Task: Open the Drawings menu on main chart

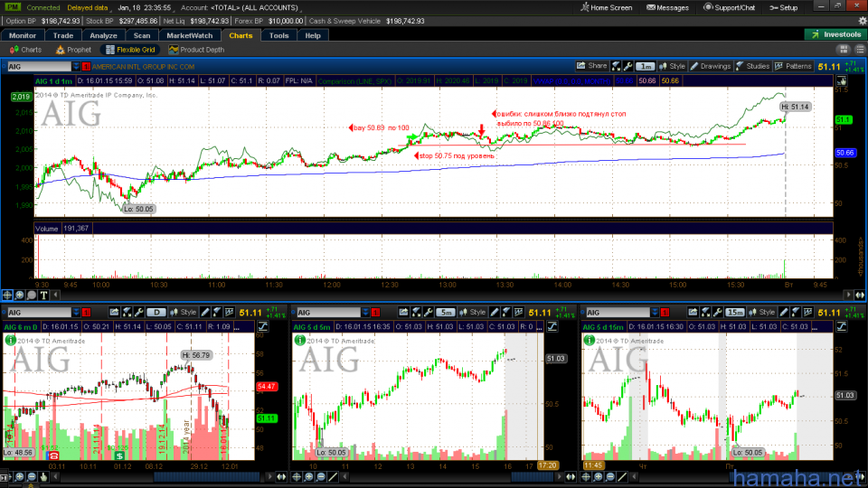Action: pos(711,66)
